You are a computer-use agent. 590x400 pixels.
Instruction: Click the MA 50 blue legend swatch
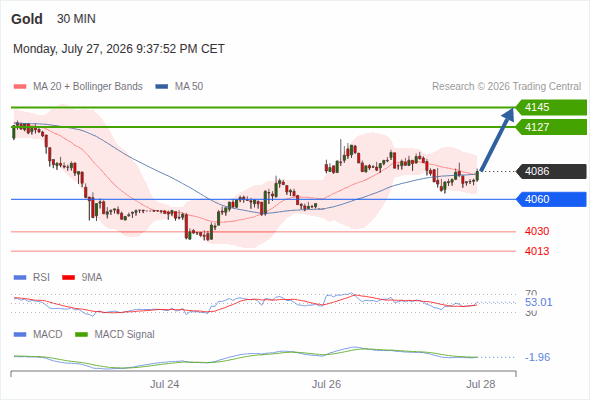(x=162, y=87)
